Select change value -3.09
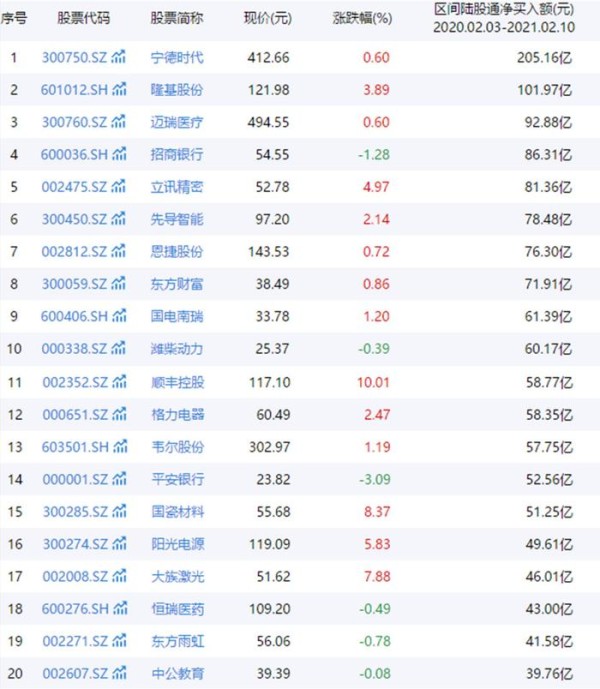The height and width of the screenshot is (689, 600). 375,479
